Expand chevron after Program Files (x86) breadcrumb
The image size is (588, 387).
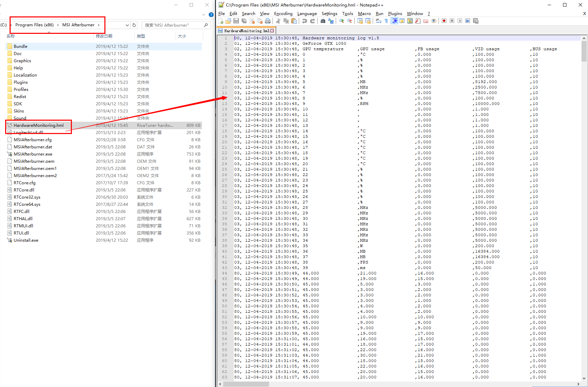pyautogui.click(x=58, y=25)
